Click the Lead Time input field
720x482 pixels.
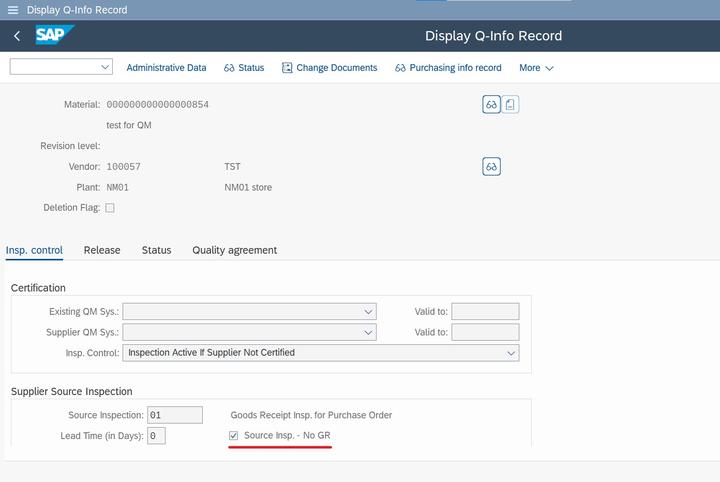[156, 436]
